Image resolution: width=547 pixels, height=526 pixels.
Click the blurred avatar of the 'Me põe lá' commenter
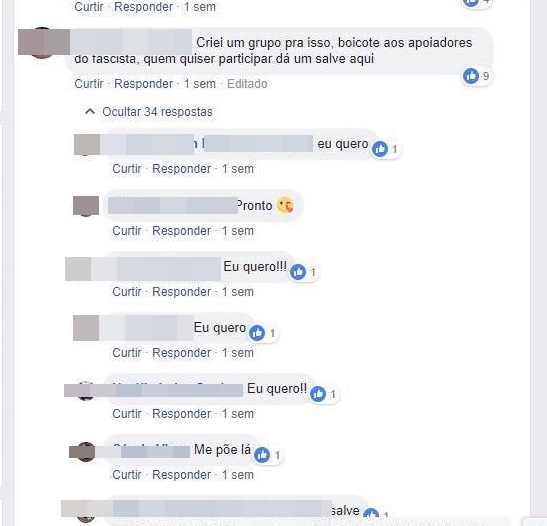tap(86, 452)
